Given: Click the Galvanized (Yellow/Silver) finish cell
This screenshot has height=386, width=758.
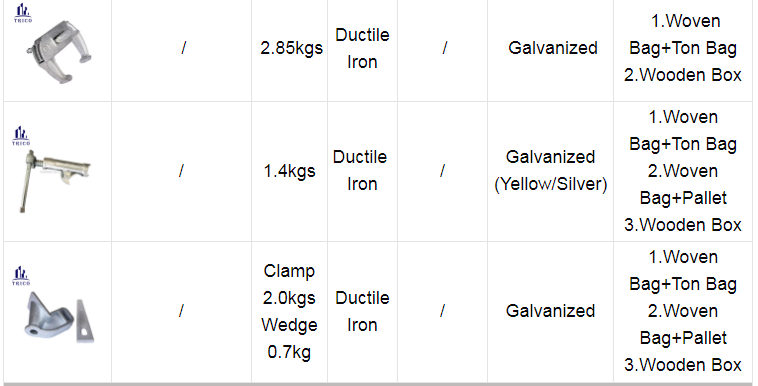Looking at the screenshot, I should [x=551, y=171].
